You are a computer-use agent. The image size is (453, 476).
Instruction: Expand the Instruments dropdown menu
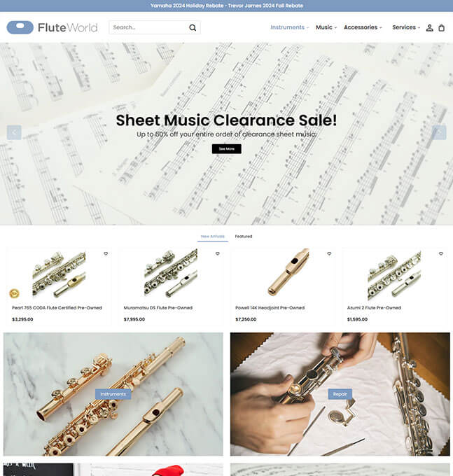[x=289, y=27]
